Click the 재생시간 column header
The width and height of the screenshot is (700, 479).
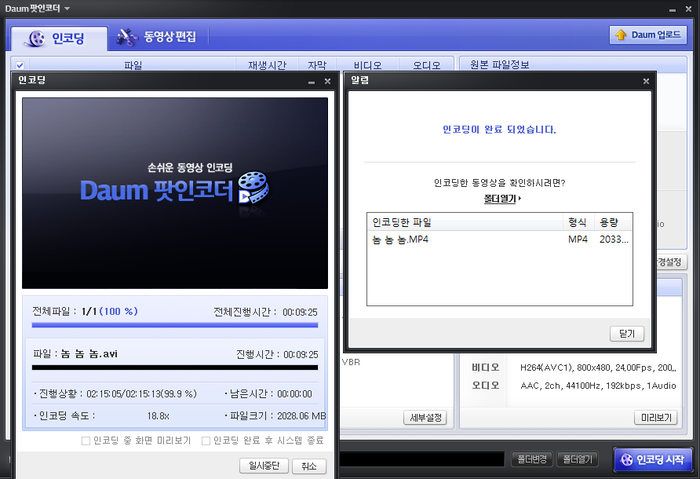point(267,65)
